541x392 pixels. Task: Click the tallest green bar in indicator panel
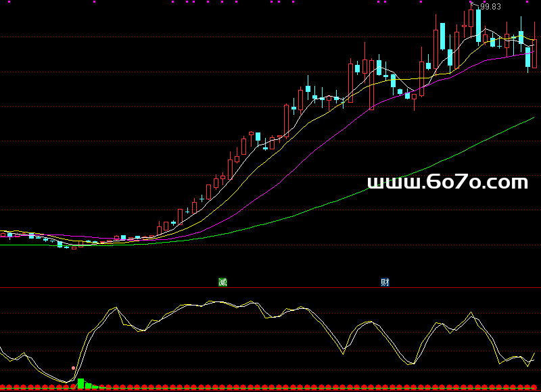pyautogui.click(x=80, y=383)
